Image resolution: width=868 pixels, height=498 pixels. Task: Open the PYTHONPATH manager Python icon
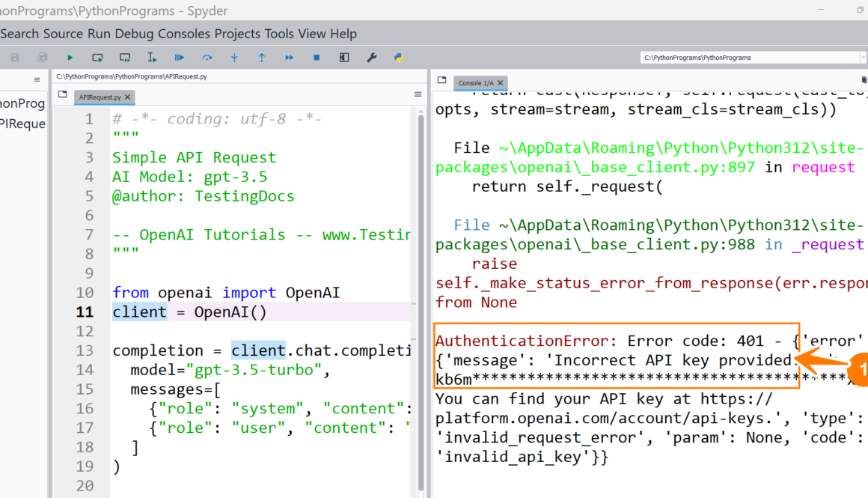click(399, 58)
